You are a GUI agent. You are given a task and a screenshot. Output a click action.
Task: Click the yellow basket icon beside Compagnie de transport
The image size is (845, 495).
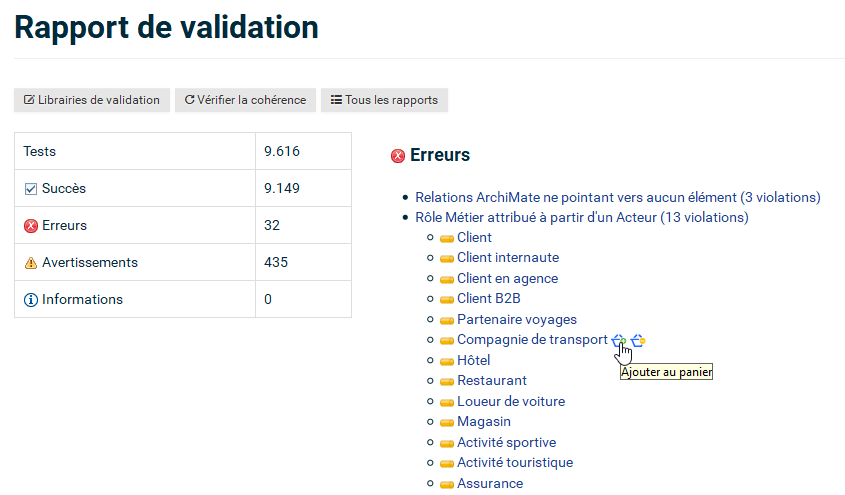(x=638, y=340)
